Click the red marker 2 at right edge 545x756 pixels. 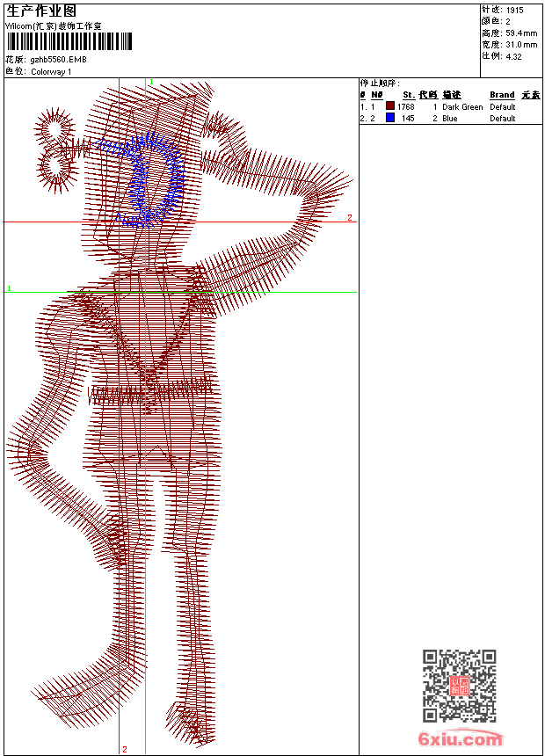tap(349, 217)
